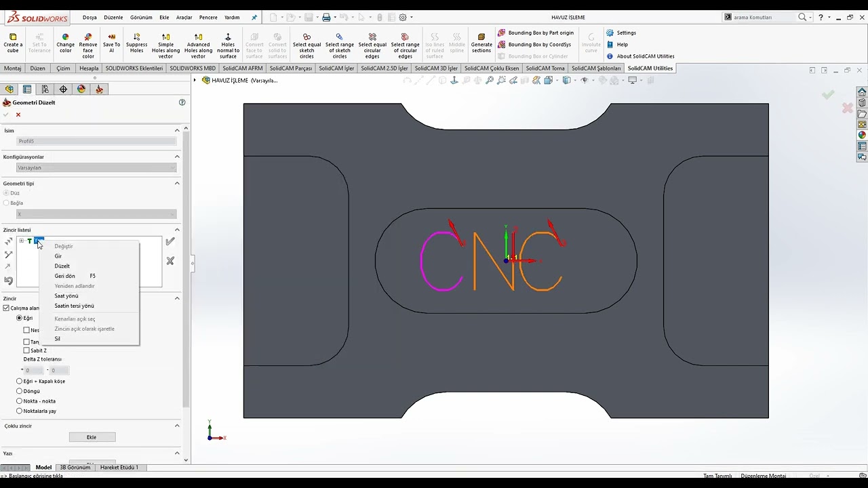Collapse the Konfigürasyonlar section

(177, 157)
